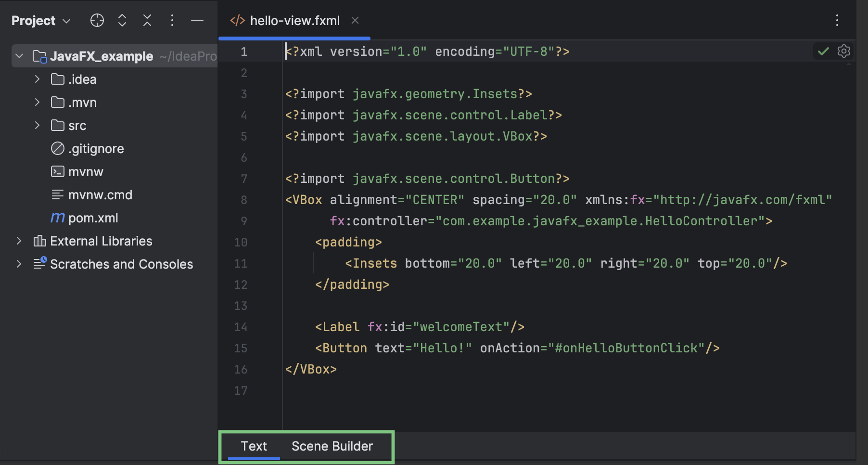
Task: Open the editor highlighting settings gear
Action: [844, 51]
